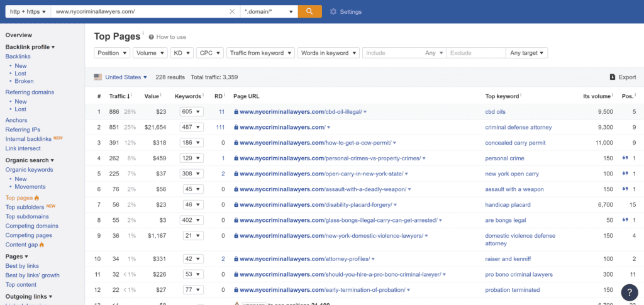
Task: Expand the United States country selector
Action: pyautogui.click(x=126, y=77)
